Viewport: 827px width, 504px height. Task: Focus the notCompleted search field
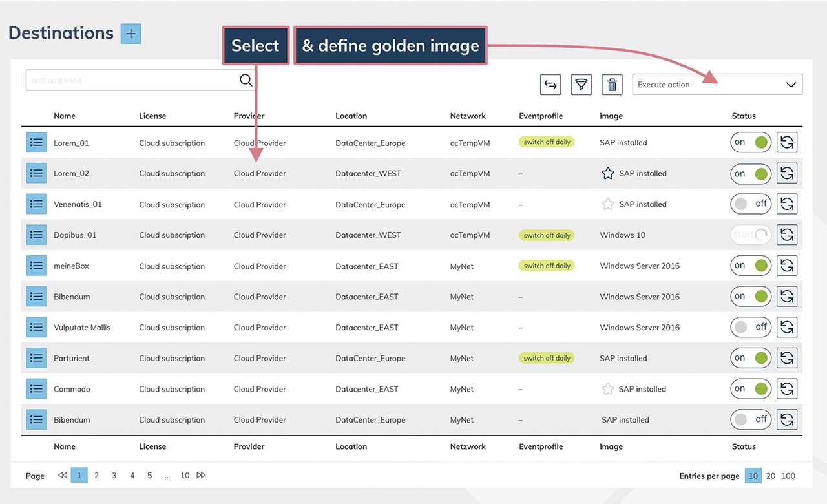coord(129,81)
